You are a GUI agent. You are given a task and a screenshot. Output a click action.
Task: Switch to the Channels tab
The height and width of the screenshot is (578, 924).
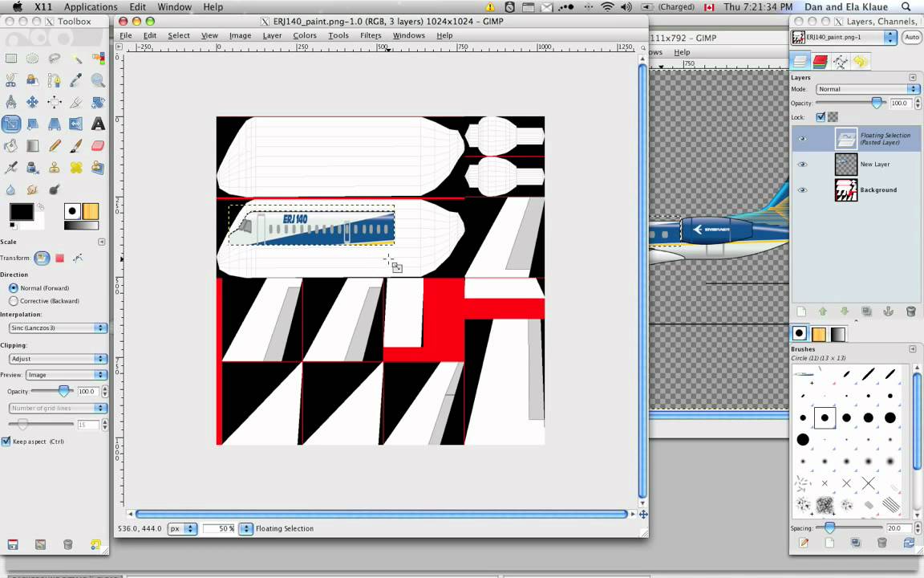pos(820,61)
